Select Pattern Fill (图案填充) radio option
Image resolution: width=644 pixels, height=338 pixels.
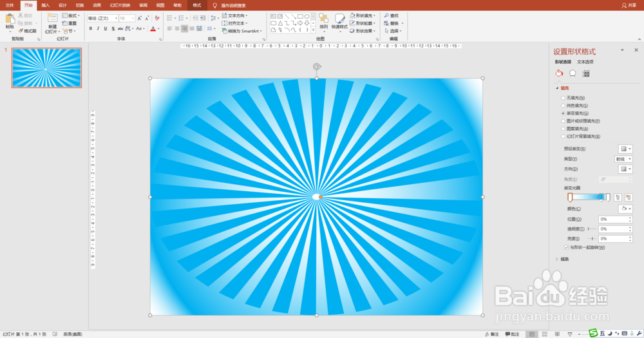click(x=563, y=129)
